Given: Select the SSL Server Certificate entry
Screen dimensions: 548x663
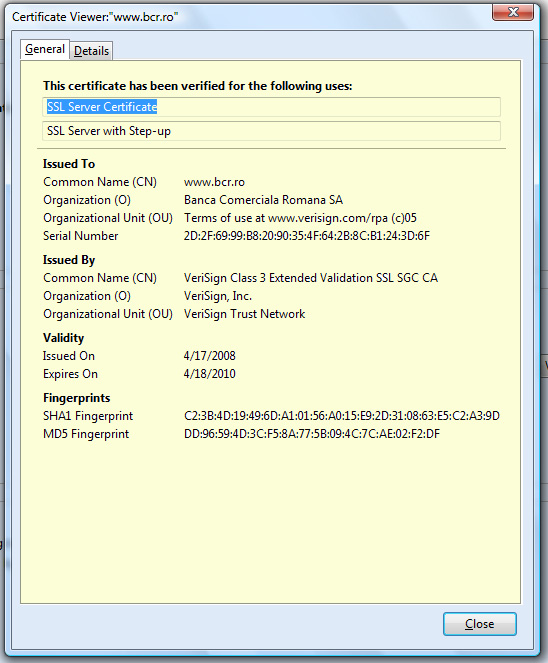Looking at the screenshot, I should click(271, 107).
